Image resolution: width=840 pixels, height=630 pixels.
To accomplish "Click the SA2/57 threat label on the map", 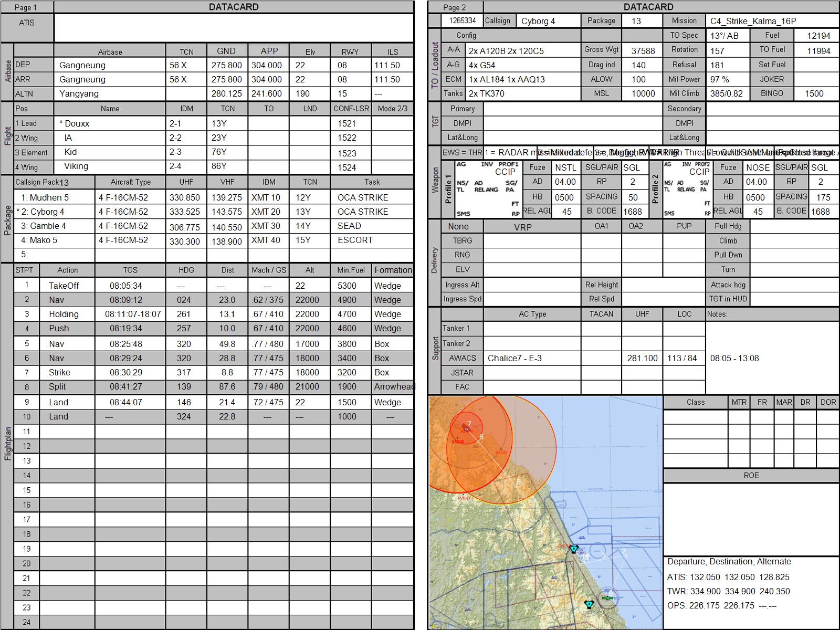I will (501, 453).
